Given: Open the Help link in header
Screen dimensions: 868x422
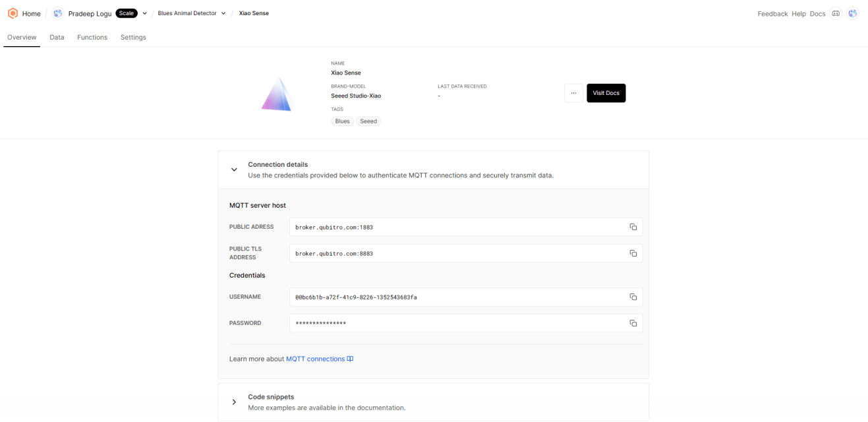Looking at the screenshot, I should click(x=799, y=13).
